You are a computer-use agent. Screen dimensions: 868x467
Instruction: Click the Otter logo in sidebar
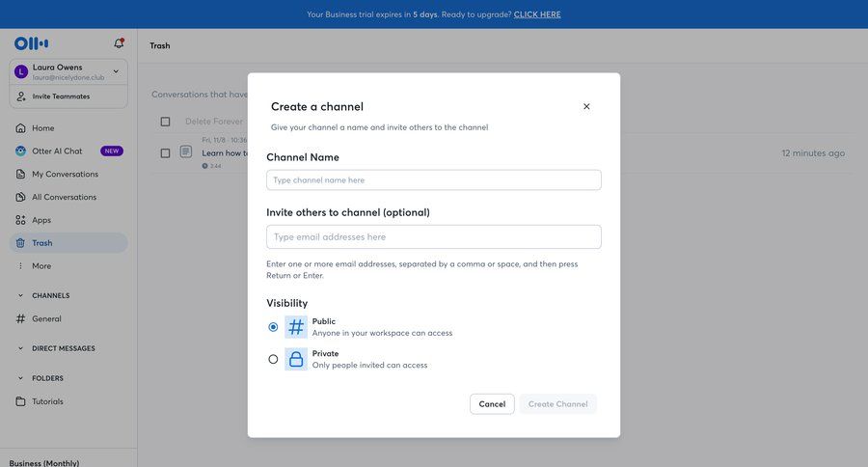click(x=32, y=43)
